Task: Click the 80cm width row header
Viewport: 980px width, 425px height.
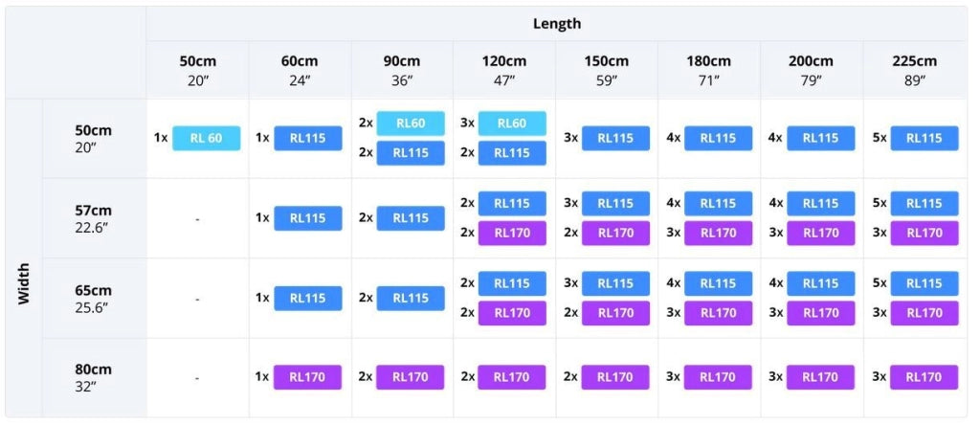Action: pos(94,377)
